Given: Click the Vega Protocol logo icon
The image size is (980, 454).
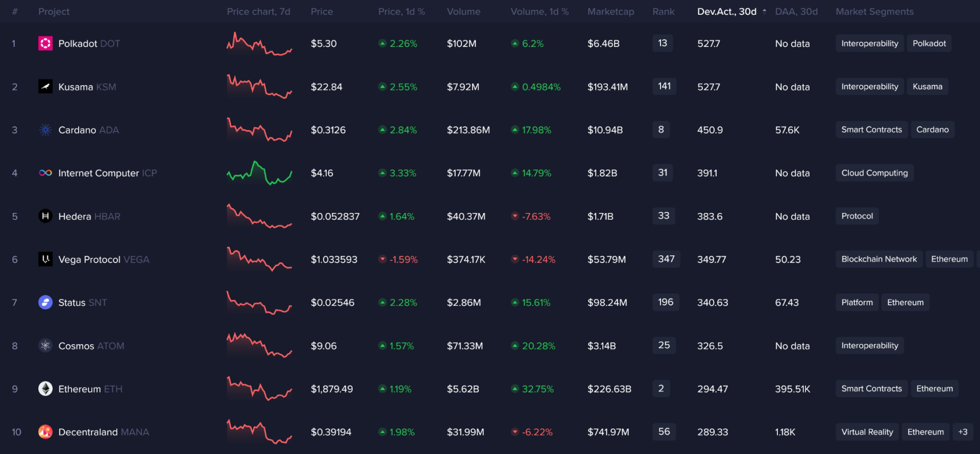Looking at the screenshot, I should coord(45,259).
